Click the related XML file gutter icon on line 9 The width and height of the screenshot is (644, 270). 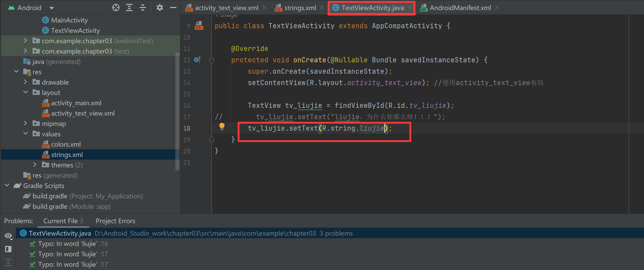coord(199,26)
